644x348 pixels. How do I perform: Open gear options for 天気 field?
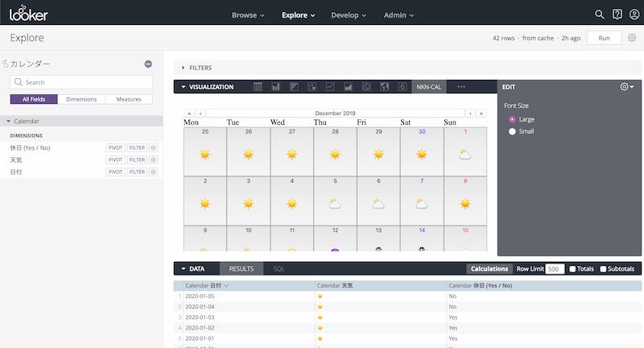point(153,159)
